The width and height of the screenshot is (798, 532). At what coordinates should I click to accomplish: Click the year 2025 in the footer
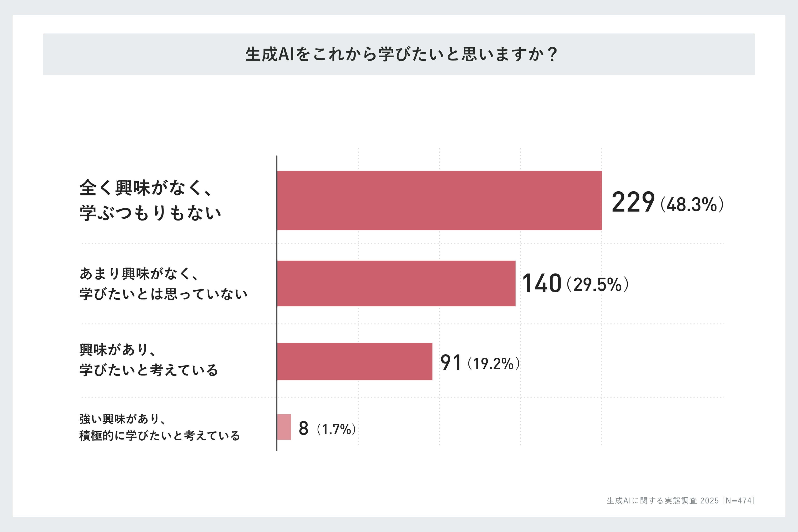pyautogui.click(x=709, y=501)
